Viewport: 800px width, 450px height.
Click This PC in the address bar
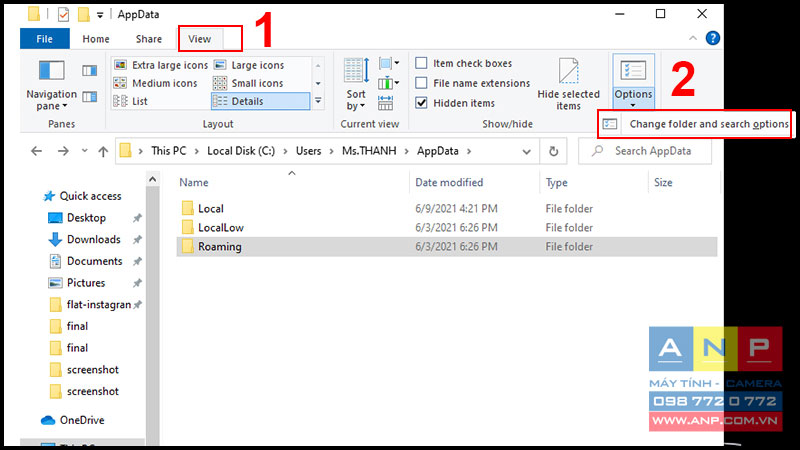coord(169,151)
